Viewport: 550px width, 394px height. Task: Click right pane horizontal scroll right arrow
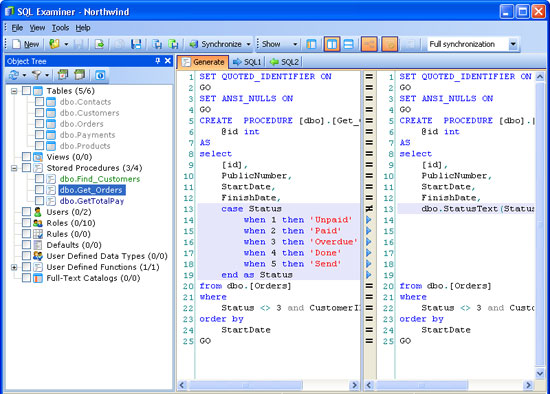tap(528, 385)
